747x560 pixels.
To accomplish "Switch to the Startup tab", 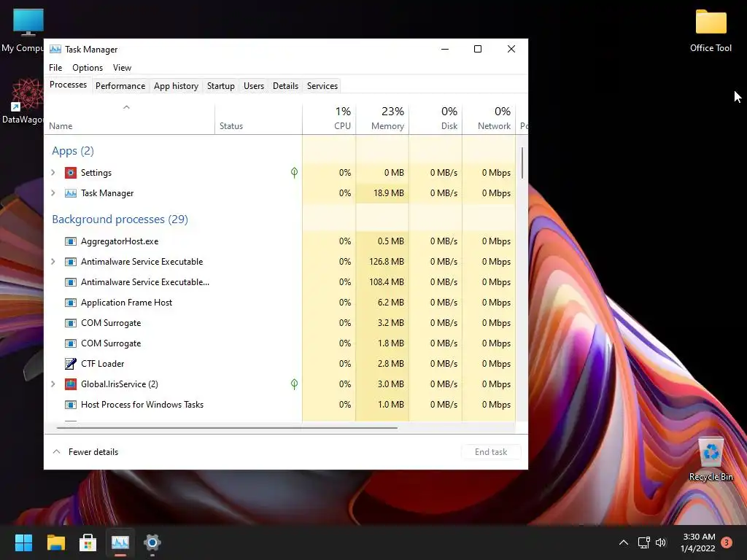I will [x=220, y=86].
